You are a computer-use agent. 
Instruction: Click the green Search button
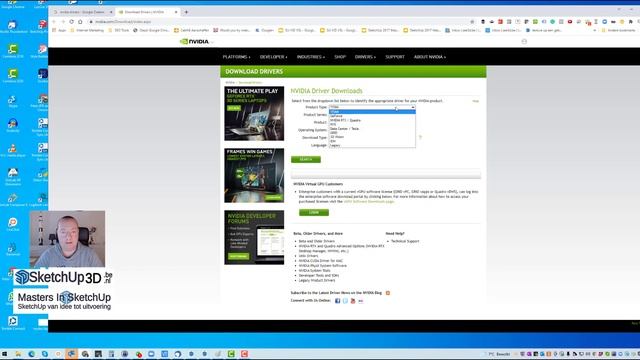306,159
